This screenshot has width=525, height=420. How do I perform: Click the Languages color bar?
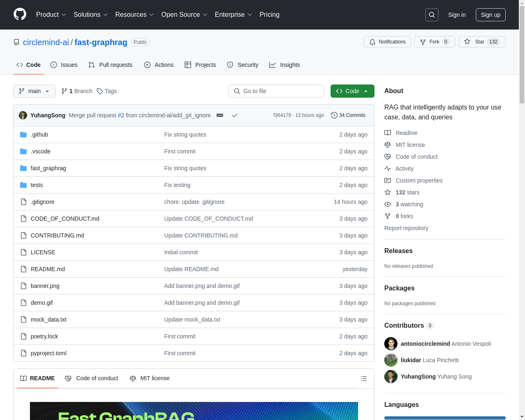point(445,418)
